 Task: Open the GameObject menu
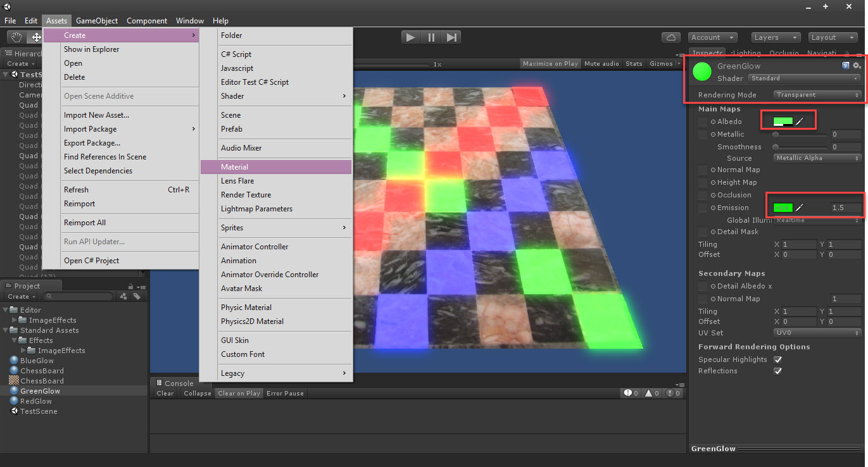[97, 21]
